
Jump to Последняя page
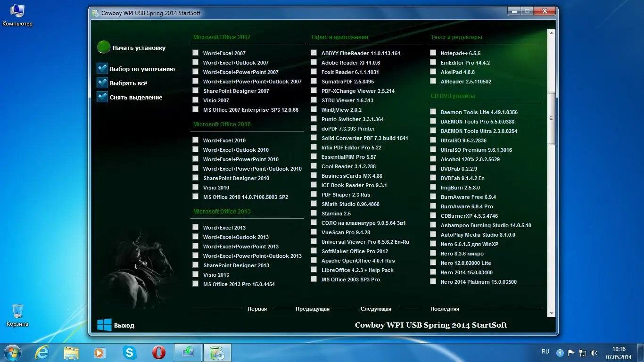click(445, 309)
